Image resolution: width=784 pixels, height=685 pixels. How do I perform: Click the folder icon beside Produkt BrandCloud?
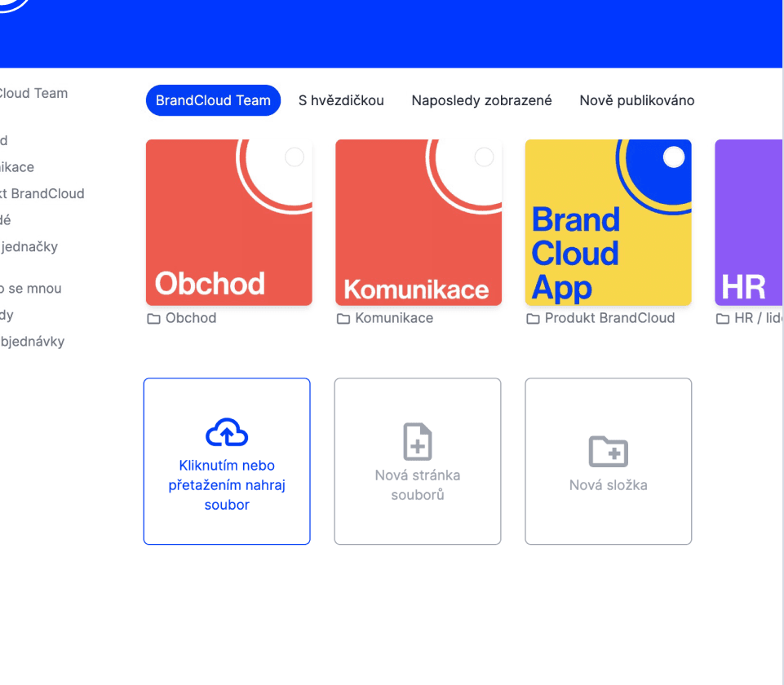(x=533, y=318)
